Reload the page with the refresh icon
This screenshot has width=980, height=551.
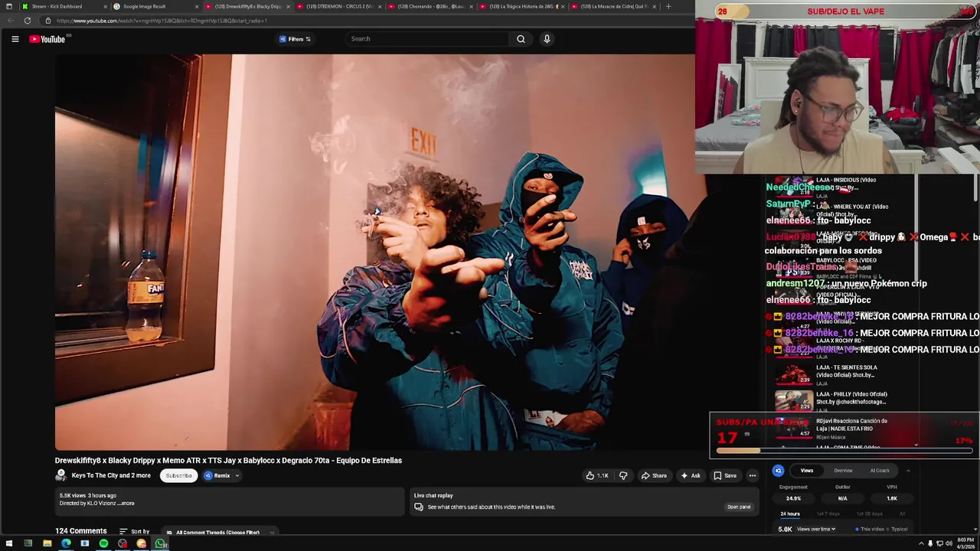(27, 21)
